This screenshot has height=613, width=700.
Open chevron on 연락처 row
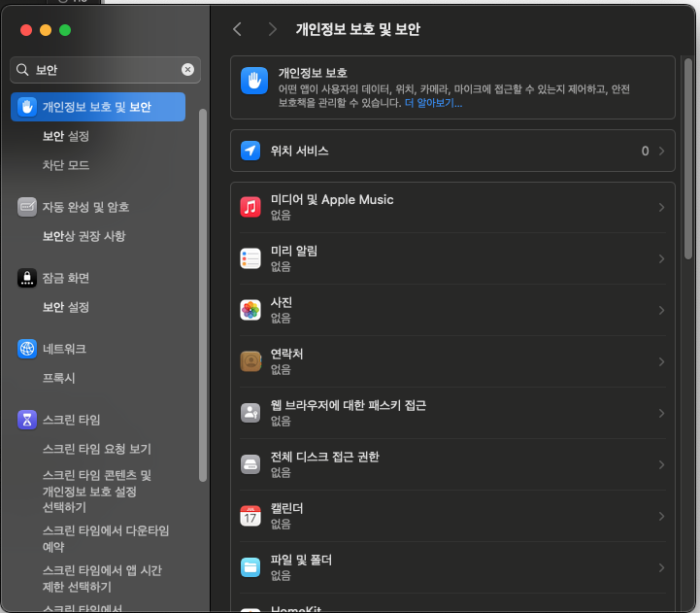pos(661,362)
